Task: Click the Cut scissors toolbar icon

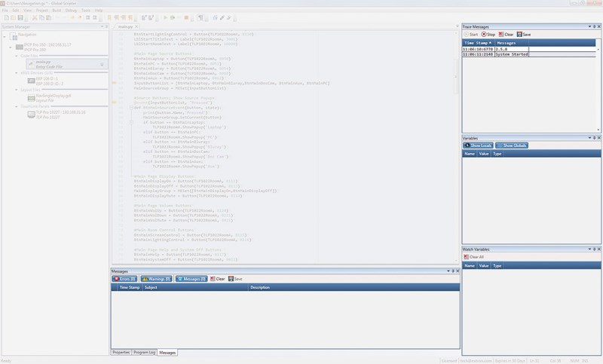Action: coord(34,17)
